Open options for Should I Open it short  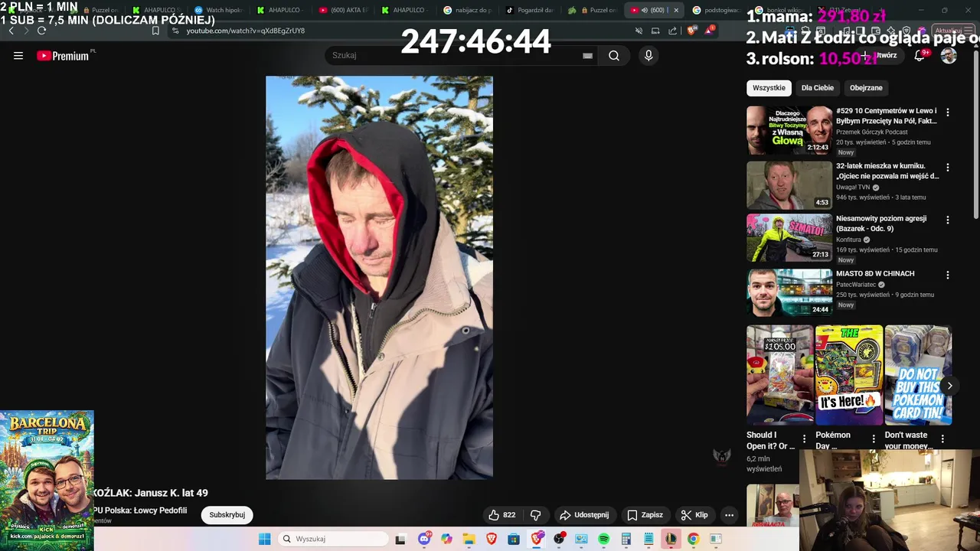pyautogui.click(x=804, y=439)
